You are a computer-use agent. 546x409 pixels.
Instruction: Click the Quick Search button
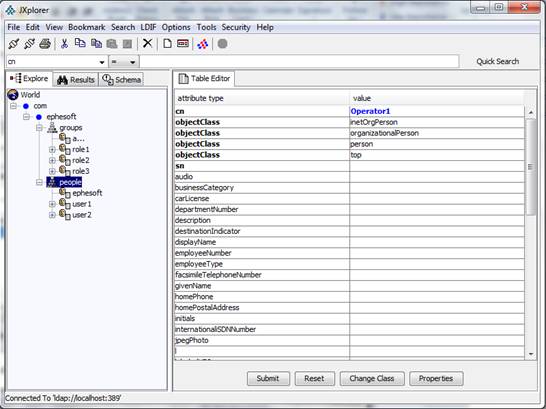(x=498, y=62)
